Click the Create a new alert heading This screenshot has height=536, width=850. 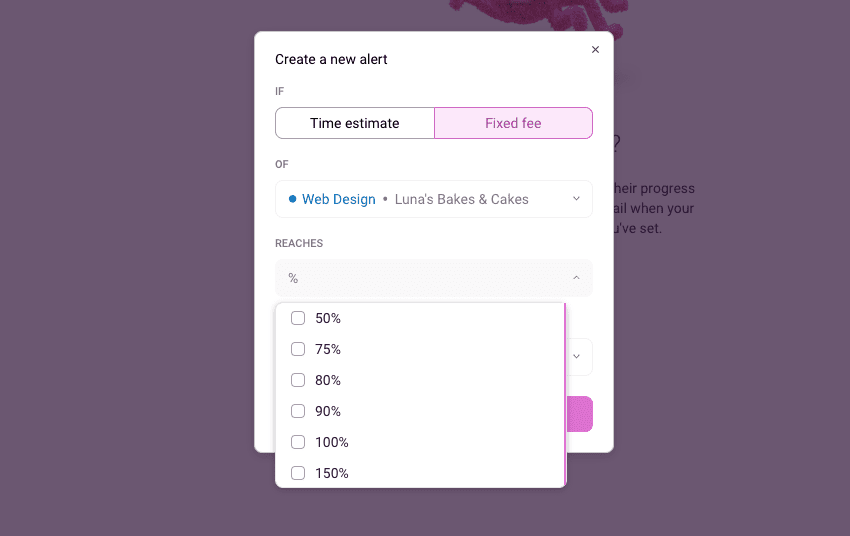tap(331, 59)
